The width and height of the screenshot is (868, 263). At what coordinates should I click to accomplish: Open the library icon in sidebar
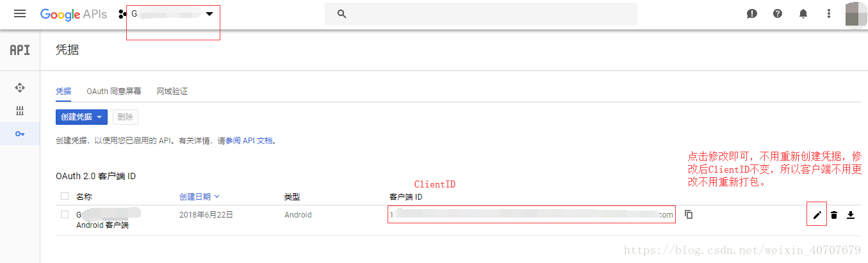(20, 111)
